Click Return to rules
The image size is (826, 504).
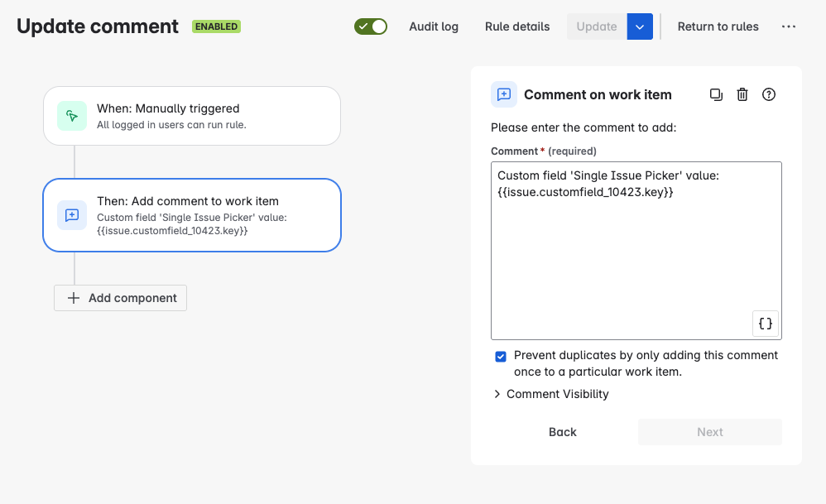(718, 26)
